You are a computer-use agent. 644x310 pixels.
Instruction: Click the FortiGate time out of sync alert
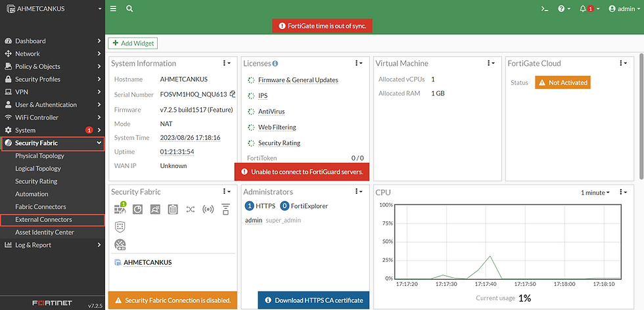coord(322,26)
